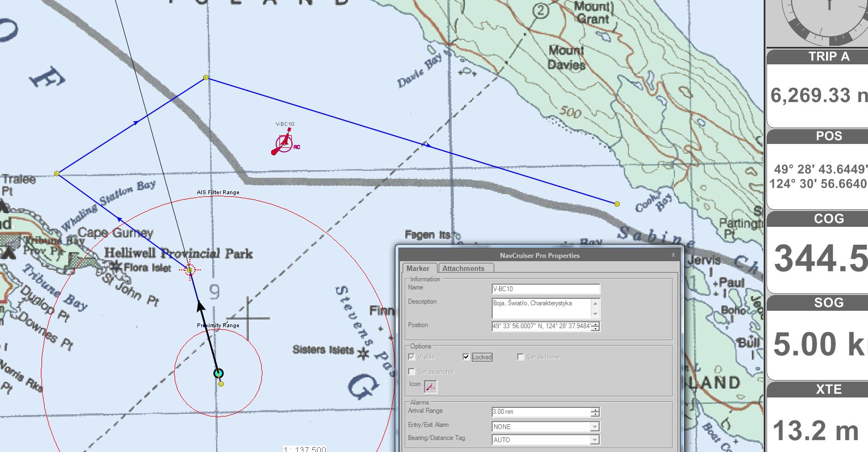Toggle the Set as anchor checkbox
The image size is (868, 452).
[412, 372]
